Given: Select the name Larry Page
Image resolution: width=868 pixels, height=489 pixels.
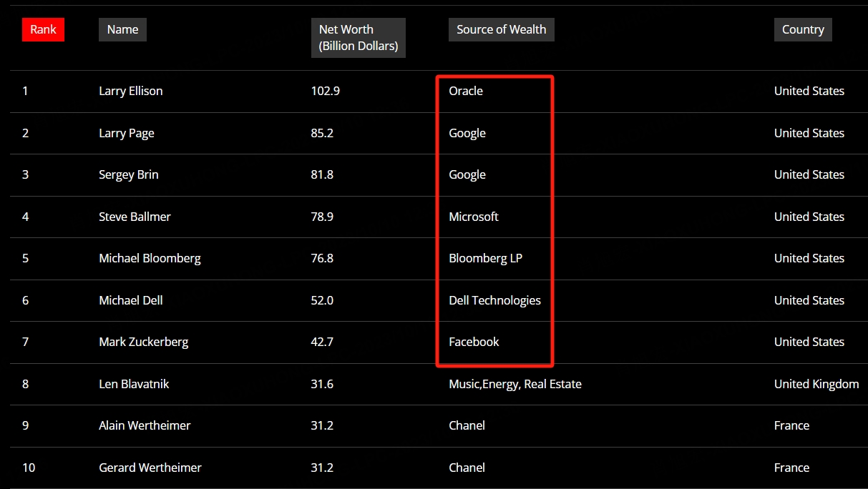Looking at the screenshot, I should coord(127,133).
